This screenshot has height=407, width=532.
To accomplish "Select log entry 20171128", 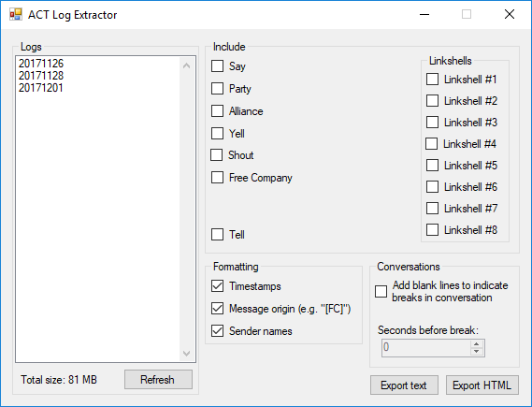I will click(41, 76).
